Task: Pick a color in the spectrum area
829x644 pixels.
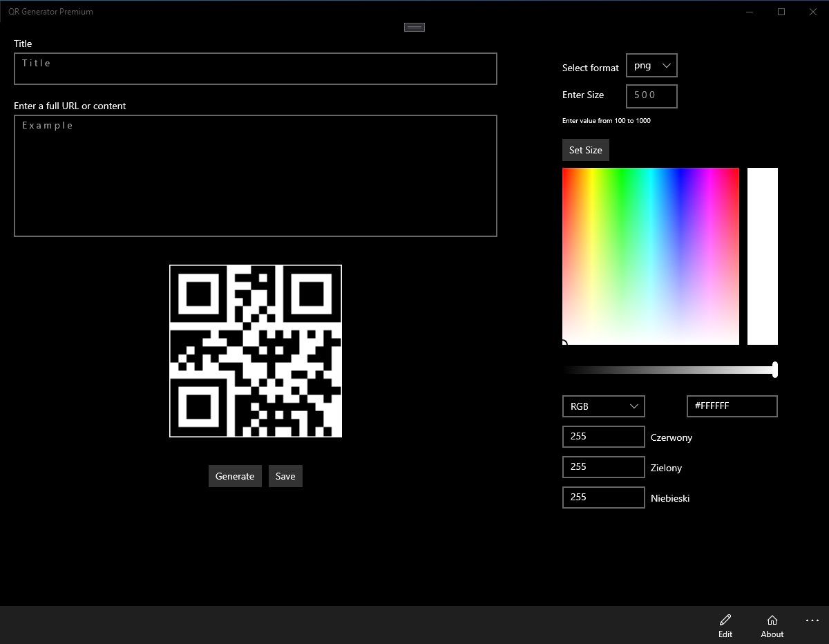Action: click(x=651, y=256)
